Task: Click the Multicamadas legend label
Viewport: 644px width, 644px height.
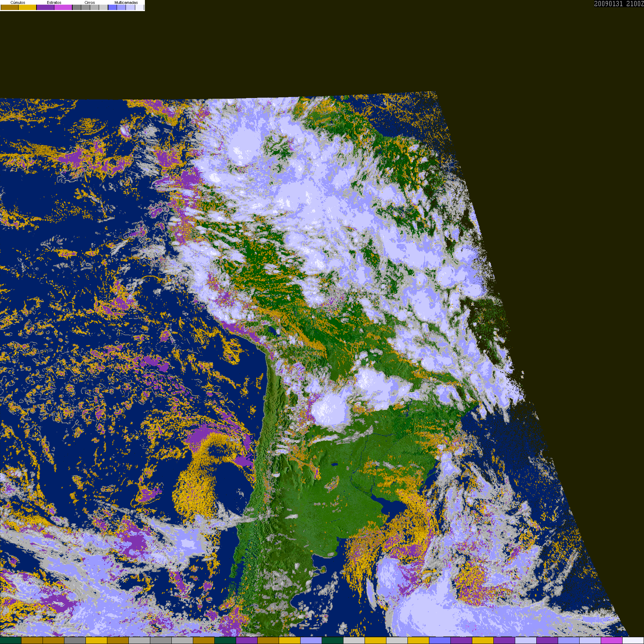Action: 126,3
